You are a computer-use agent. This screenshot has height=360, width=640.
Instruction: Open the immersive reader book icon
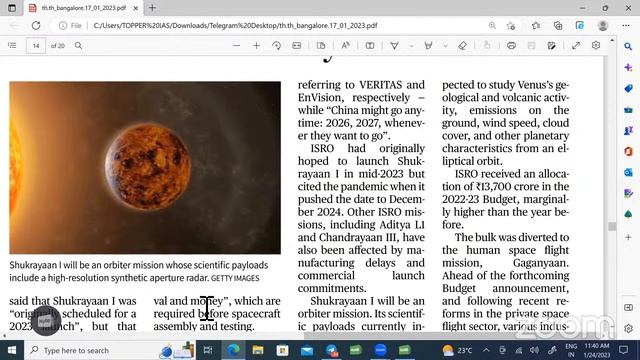pos(370,45)
